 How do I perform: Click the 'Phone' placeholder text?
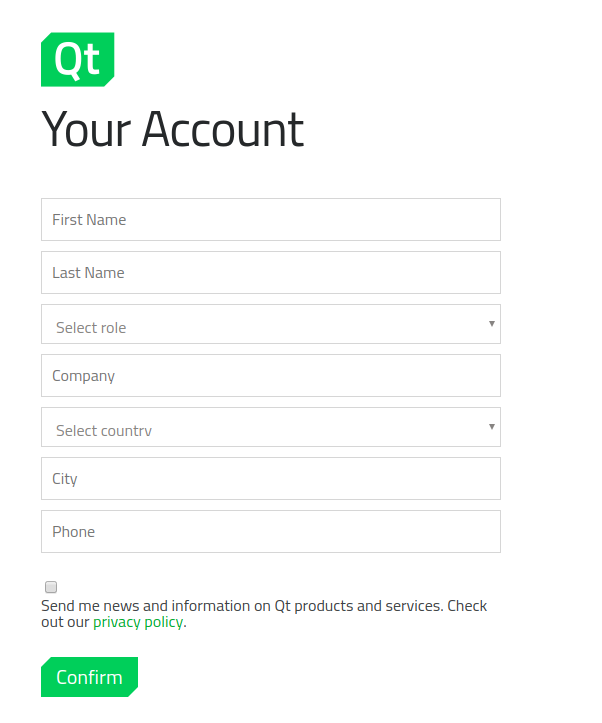[x=73, y=532]
